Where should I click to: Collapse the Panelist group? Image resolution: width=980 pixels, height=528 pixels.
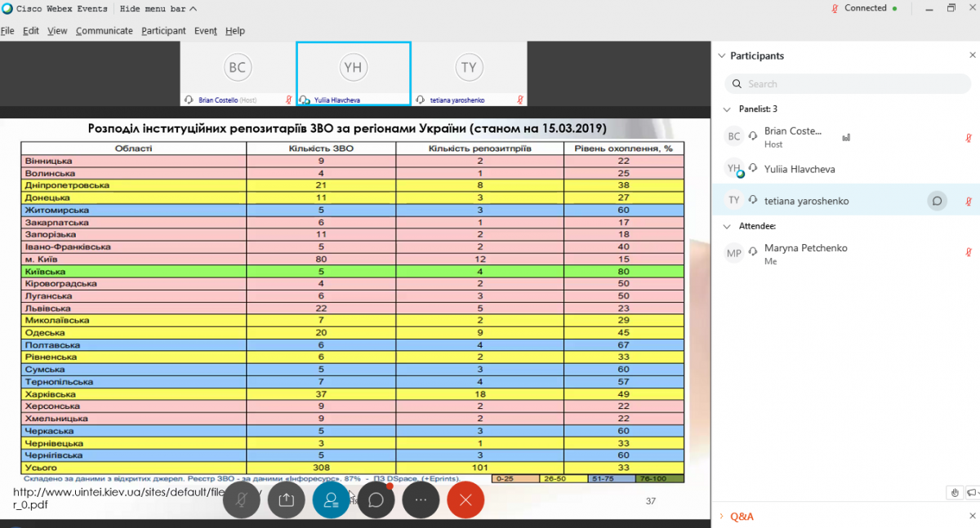pyautogui.click(x=727, y=109)
